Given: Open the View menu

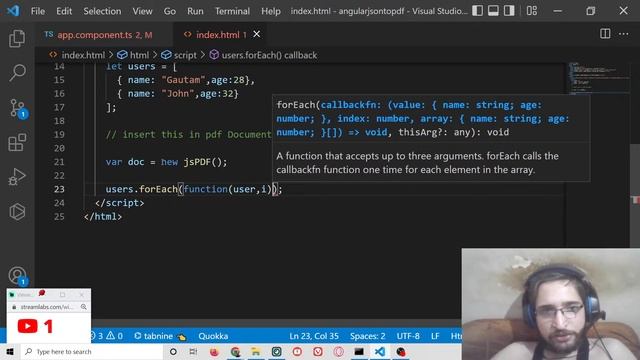Looking at the screenshot, I should 142,11.
